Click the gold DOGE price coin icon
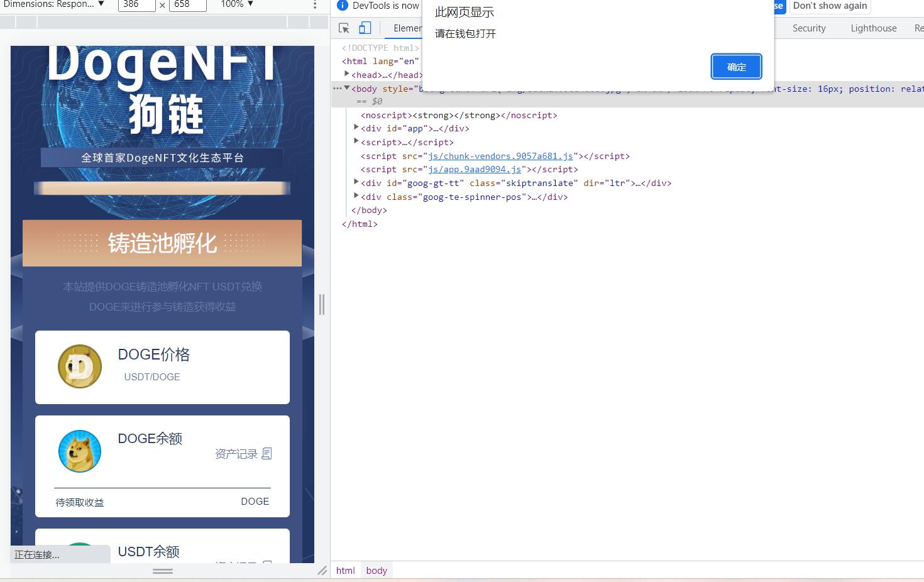Viewport: 924px width, 582px height. point(80,366)
